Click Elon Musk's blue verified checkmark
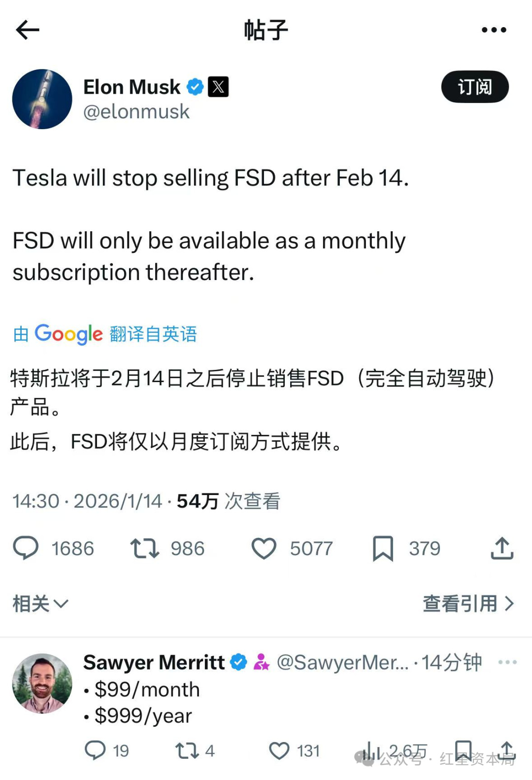The image size is (532, 780). 195,86
